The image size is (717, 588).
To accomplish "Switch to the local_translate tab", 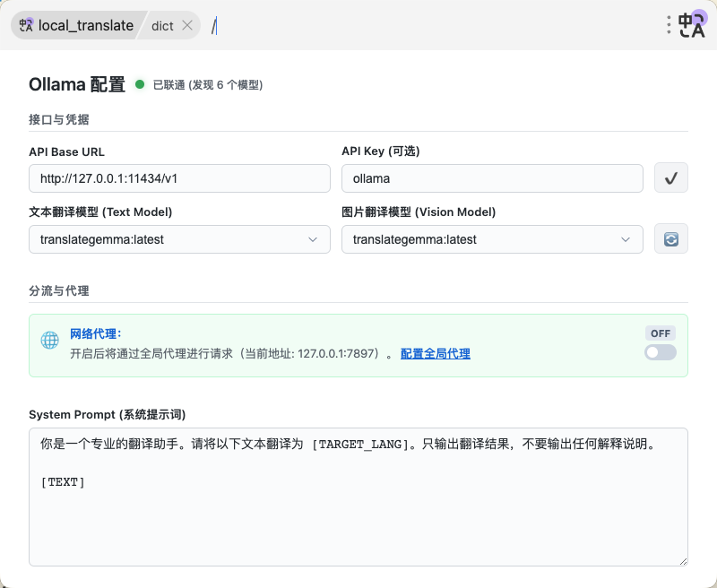I will coord(85,25).
